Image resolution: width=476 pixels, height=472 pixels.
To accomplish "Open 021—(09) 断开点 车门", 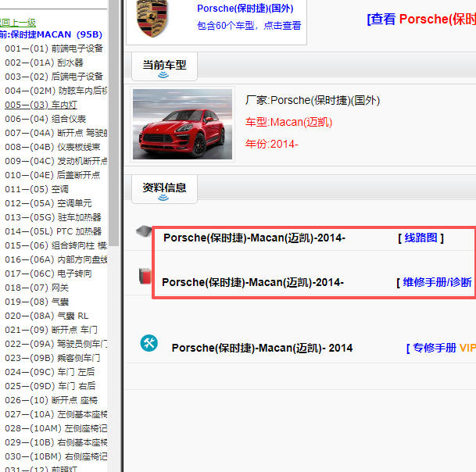I will click(x=51, y=330).
